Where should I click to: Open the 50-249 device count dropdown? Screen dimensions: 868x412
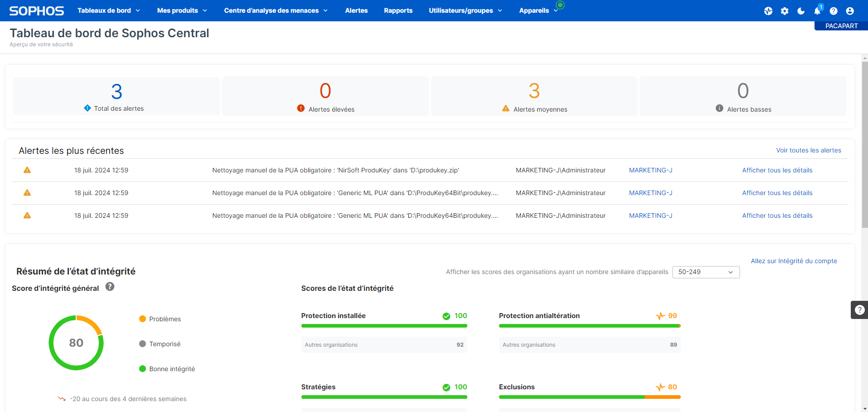coord(706,272)
